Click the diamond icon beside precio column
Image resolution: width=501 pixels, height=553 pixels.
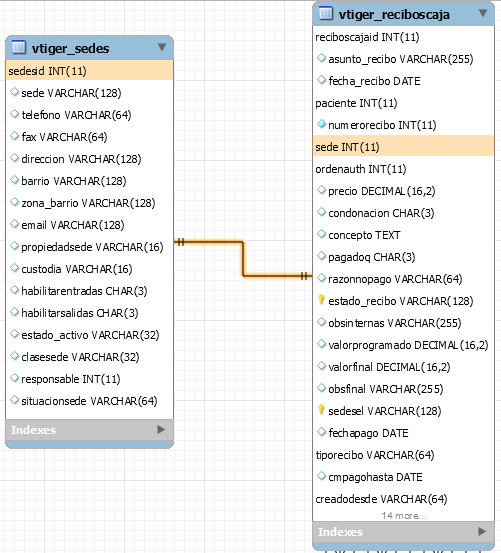321,190
